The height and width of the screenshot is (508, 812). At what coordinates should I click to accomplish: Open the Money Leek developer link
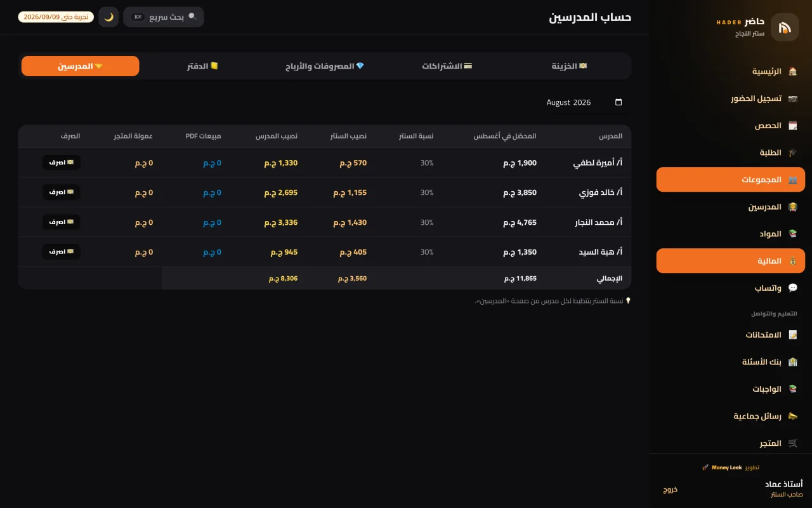(x=726, y=467)
